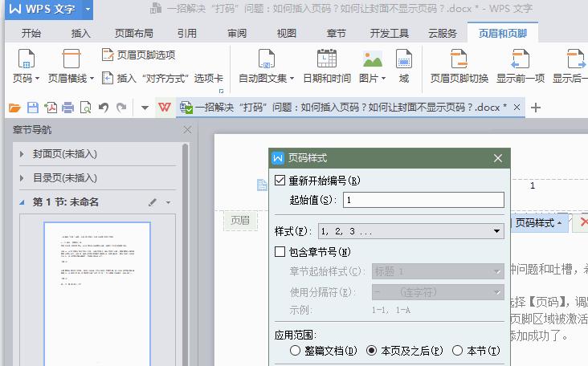Click the redo arrow icon
The width and height of the screenshot is (588, 366).
coord(121,108)
